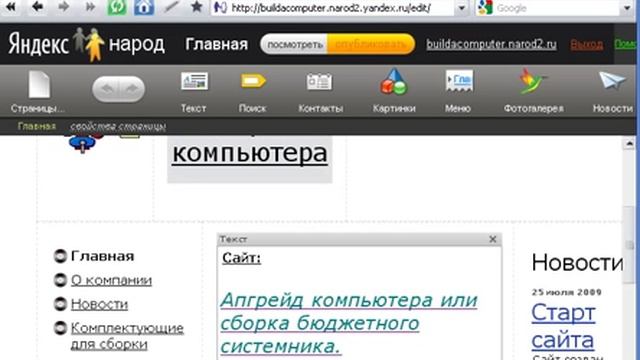640x360 pixels.
Task: Select Главная breadcrumb in dark bar
Action: tap(37, 126)
